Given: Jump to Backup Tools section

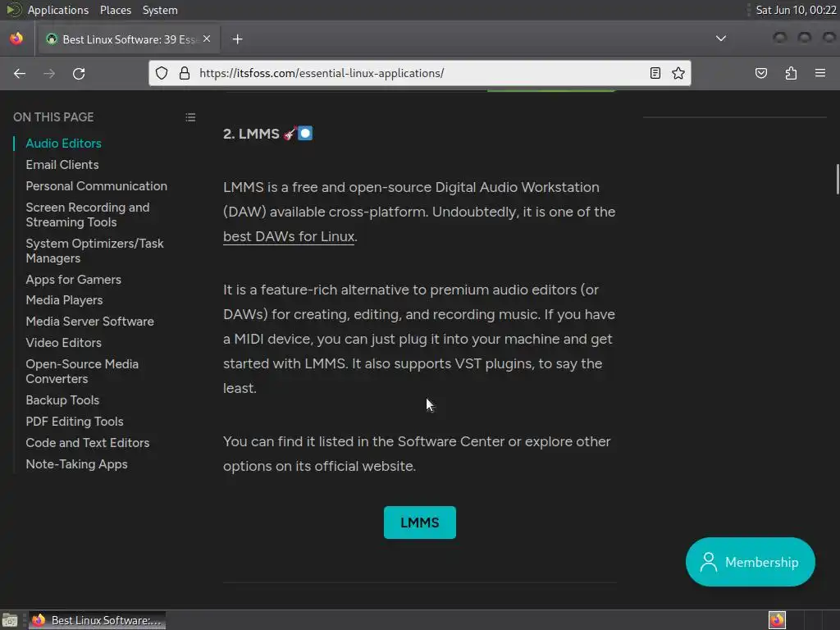Looking at the screenshot, I should click(x=62, y=400).
